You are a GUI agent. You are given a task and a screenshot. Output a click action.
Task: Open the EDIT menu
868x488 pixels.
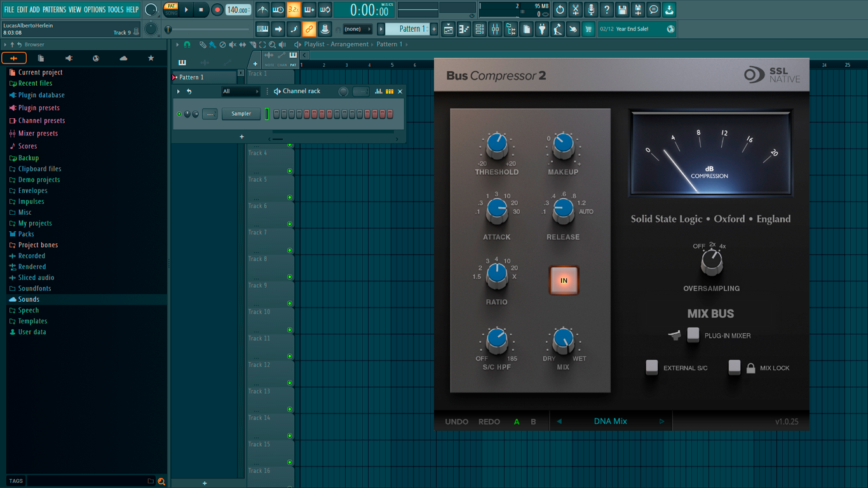click(22, 10)
